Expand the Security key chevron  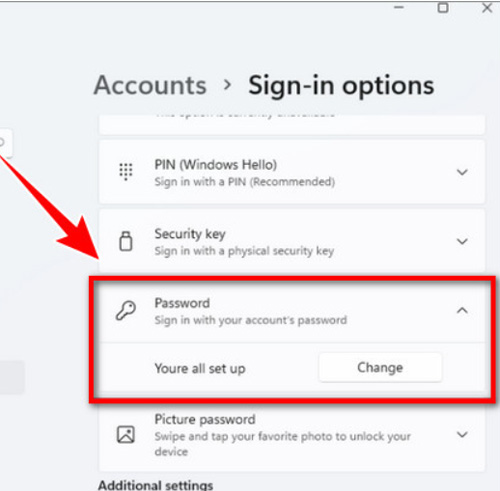[462, 241]
